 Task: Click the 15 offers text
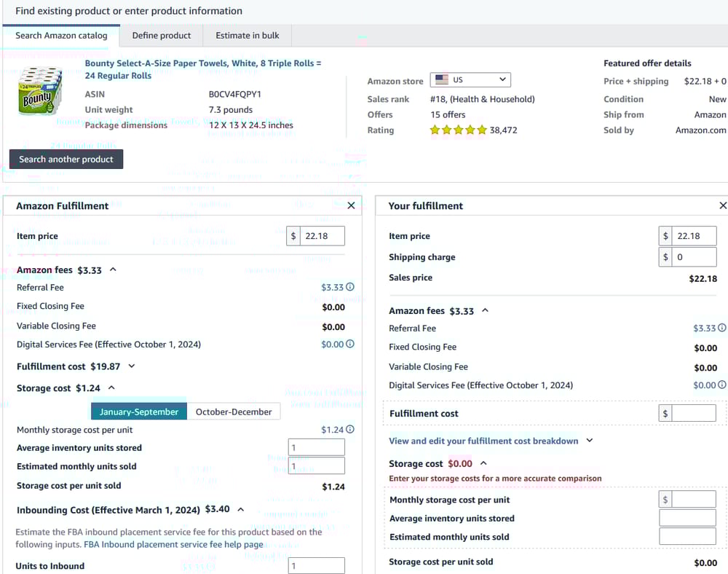pos(448,114)
